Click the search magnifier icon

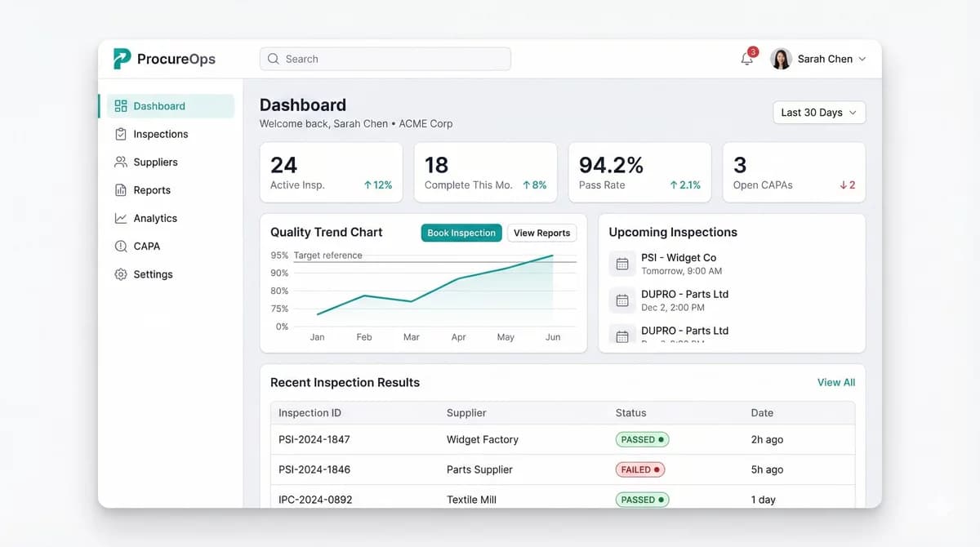pyautogui.click(x=273, y=59)
